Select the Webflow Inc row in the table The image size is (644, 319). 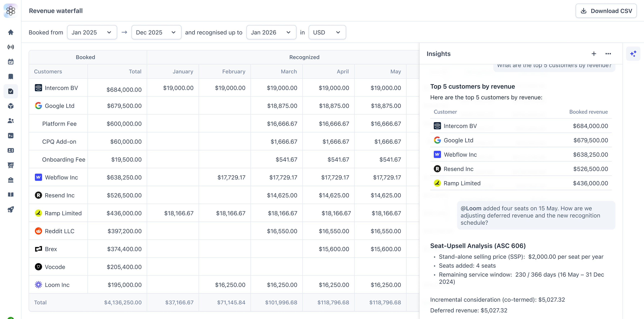point(61,177)
